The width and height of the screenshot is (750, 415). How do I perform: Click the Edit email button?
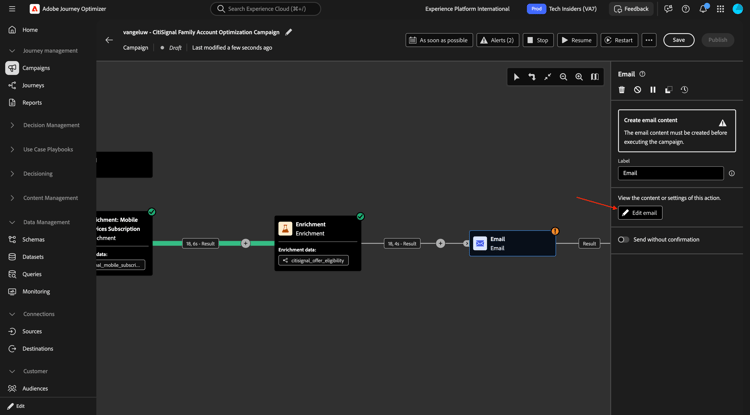(640, 213)
